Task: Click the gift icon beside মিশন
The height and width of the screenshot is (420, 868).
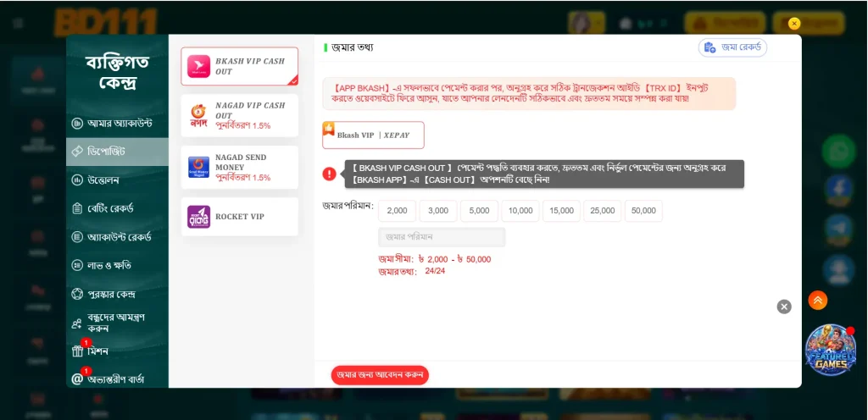Action: point(77,351)
